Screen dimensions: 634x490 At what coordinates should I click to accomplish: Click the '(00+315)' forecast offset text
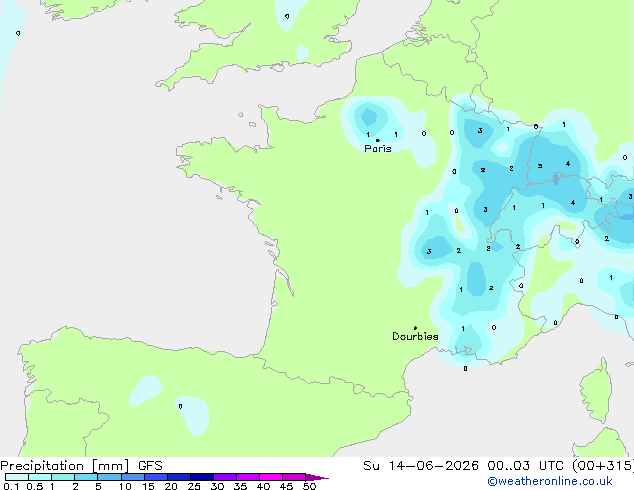(x=603, y=466)
